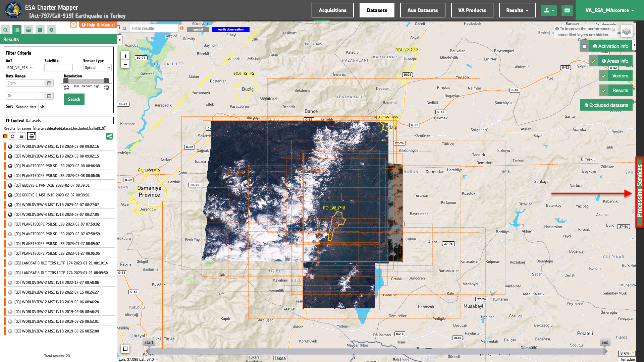This screenshot has width=644, height=362.
Task: Open the To date calendar picker
Action: (x=49, y=96)
